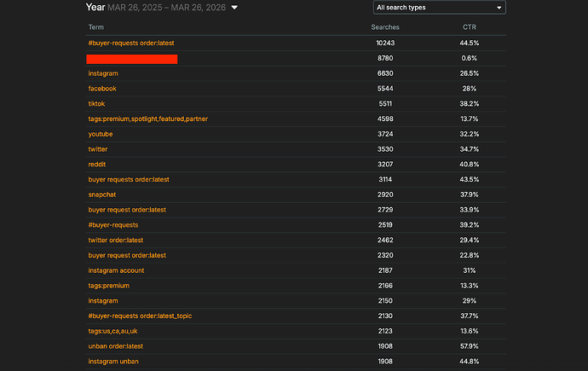Viewport: 588px width, 371px height.
Task: Select the 33.9% CTR value
Action: (470, 210)
